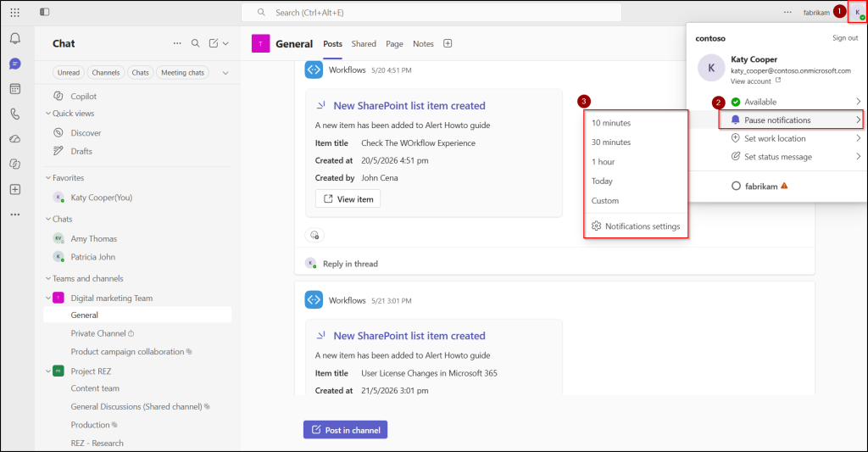Open Notifications settings
The width and height of the screenshot is (868, 452).
636,226
